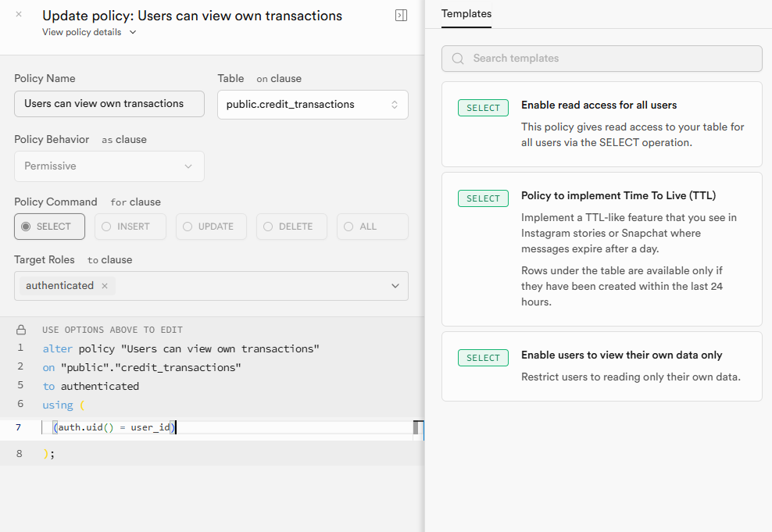Choose the ALL policy command
Screen dimensions: 772x532
[372, 227]
